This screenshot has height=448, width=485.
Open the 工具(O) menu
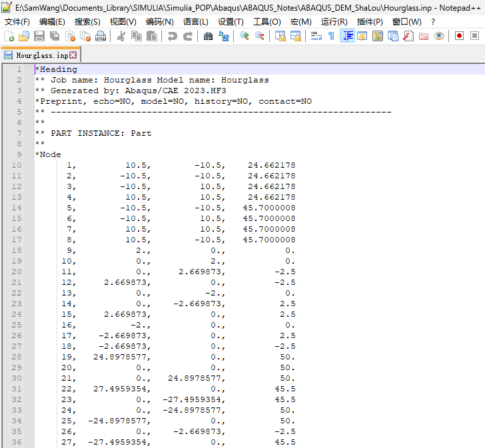point(267,22)
